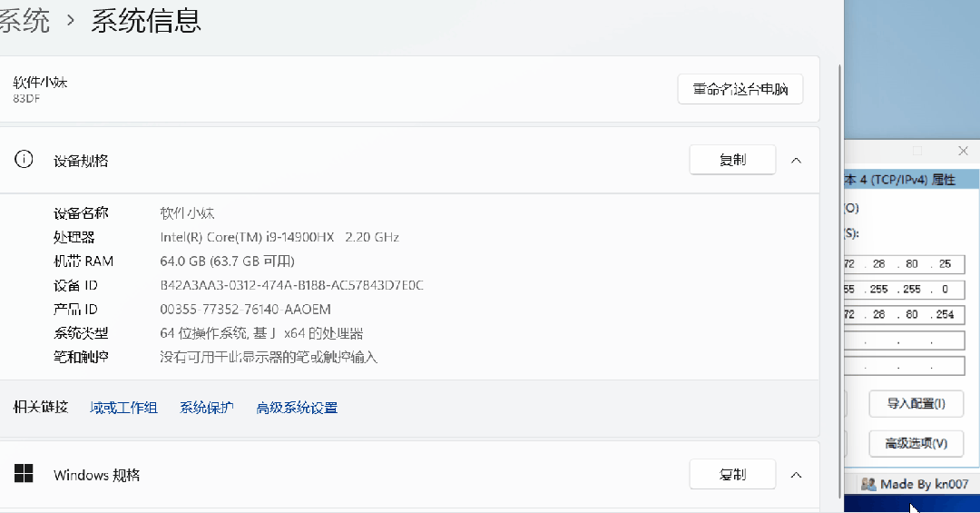
Task: Go back to 系统 breadcrumb
Action: pyautogui.click(x=24, y=21)
